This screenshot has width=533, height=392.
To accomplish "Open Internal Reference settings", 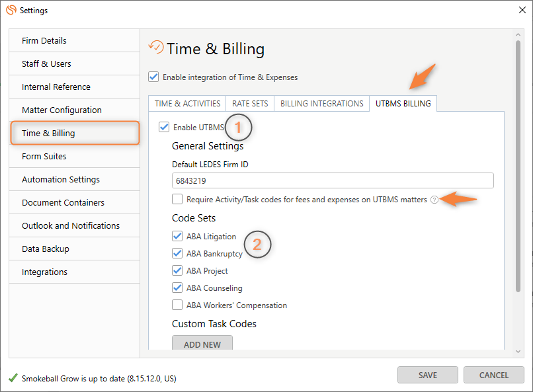I will coord(75,87).
